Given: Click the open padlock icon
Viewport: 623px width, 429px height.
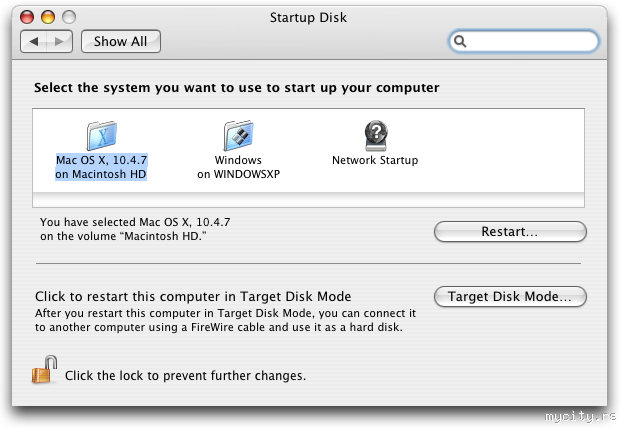Looking at the screenshot, I should 45,371.
